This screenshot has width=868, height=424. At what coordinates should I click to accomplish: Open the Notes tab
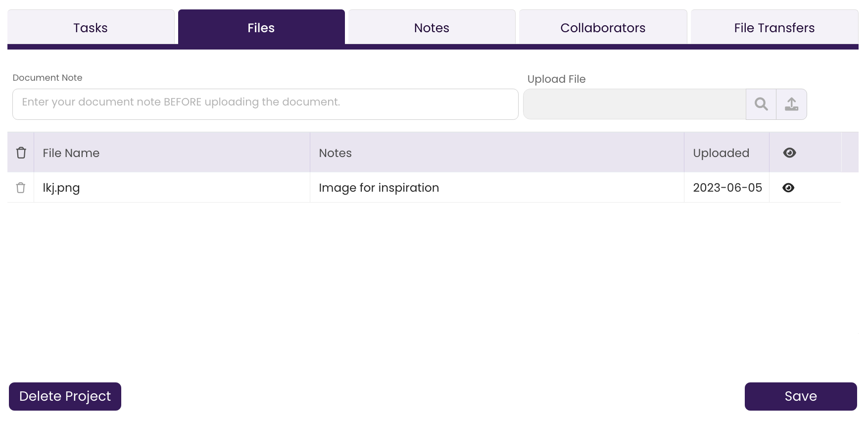pos(432,27)
